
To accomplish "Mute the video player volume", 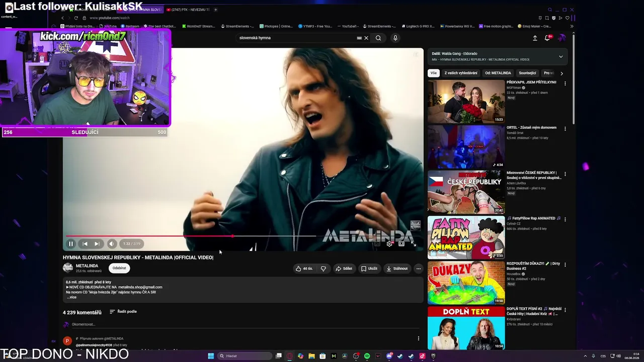I will pyautogui.click(x=112, y=244).
